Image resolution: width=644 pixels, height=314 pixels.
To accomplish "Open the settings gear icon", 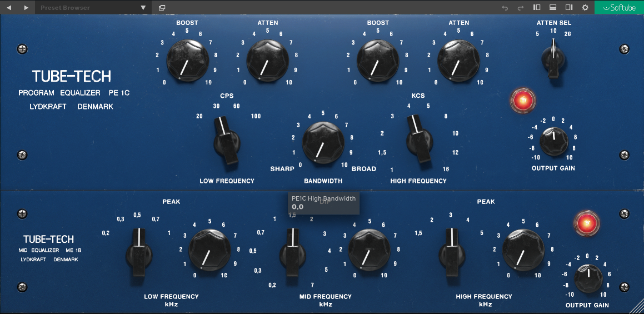I will click(x=585, y=7).
